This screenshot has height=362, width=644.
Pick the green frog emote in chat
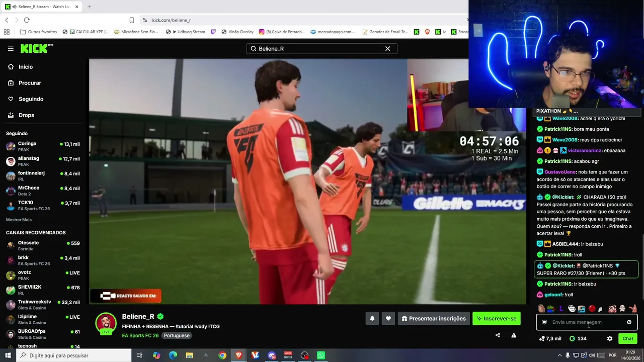point(551,308)
